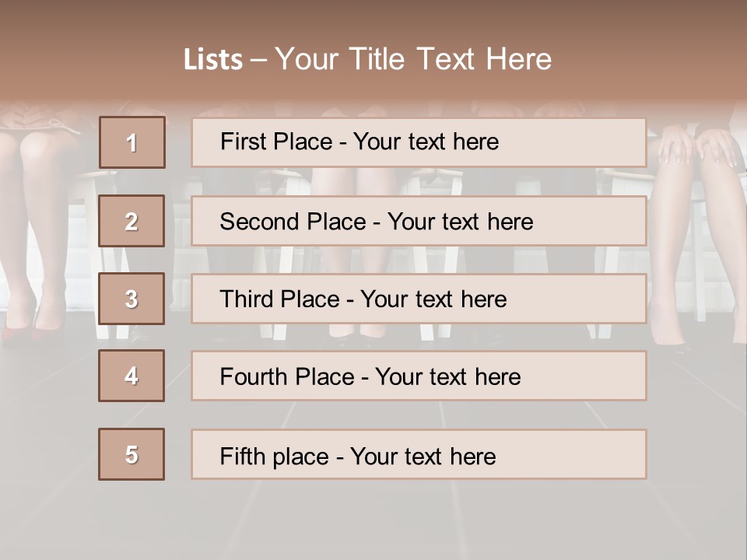Select the Fifth place text box
This screenshot has height=560, width=747.
[x=419, y=455]
